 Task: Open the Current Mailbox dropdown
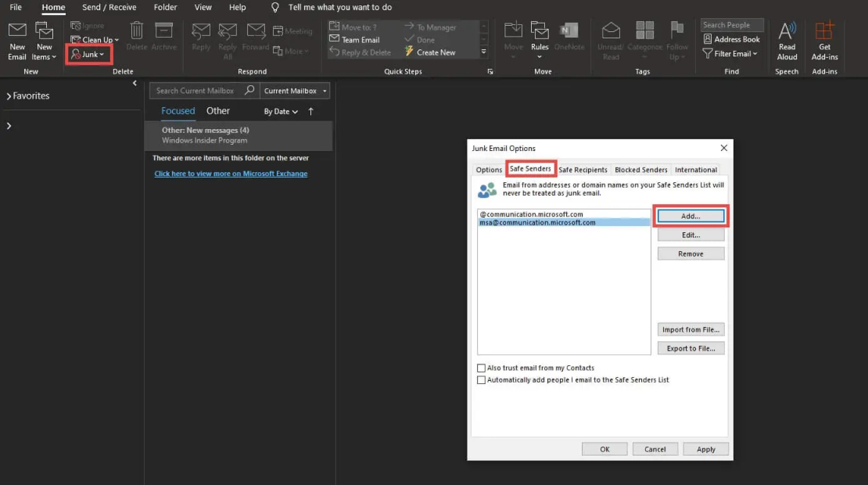[x=294, y=90]
